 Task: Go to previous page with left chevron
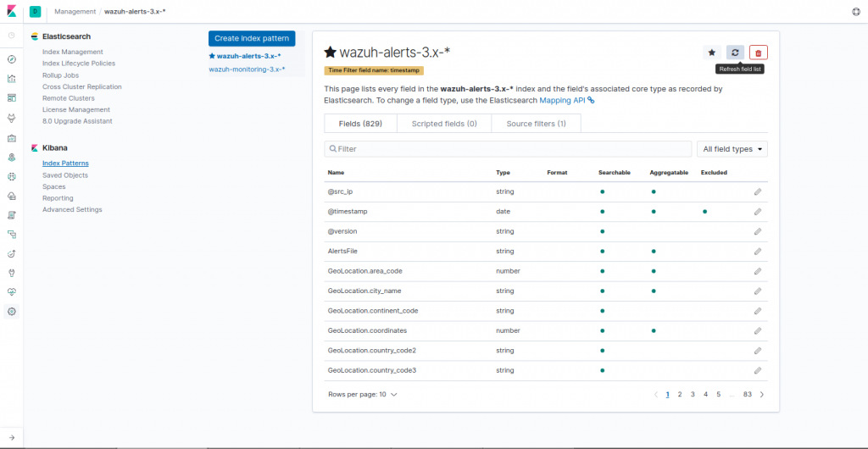point(656,394)
